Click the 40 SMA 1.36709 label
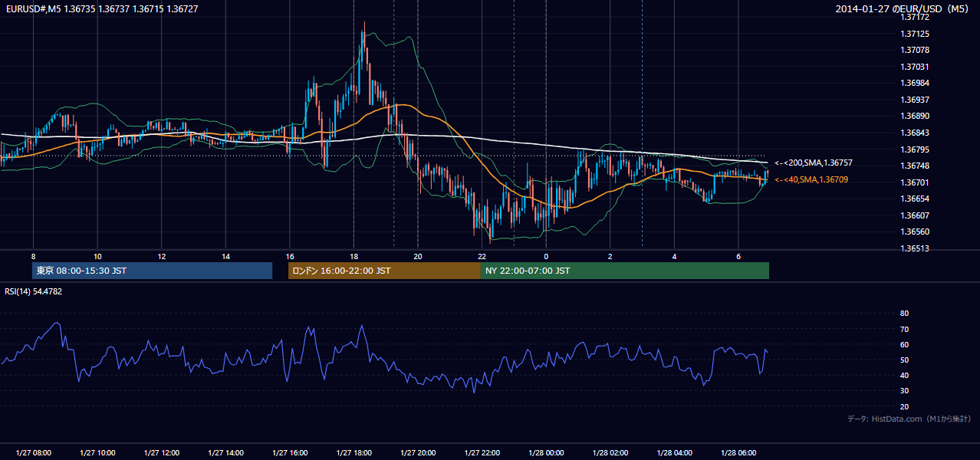Viewport: 980px width, 460px height. (811, 179)
